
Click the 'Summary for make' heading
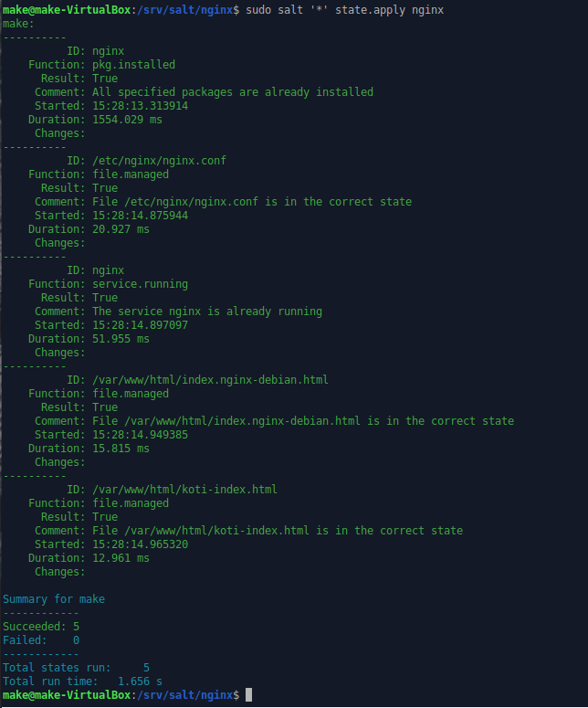54,599
